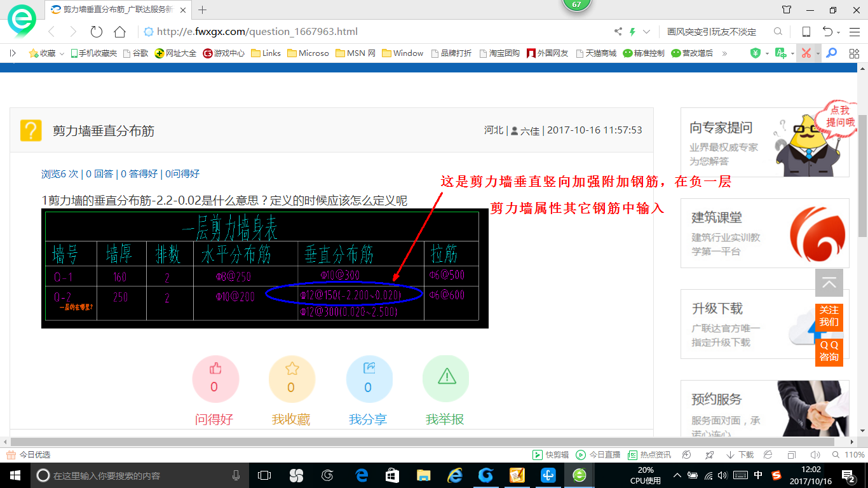Open the browser hamburger menu
Viewport: 868px width, 488px height.
pos(854,32)
